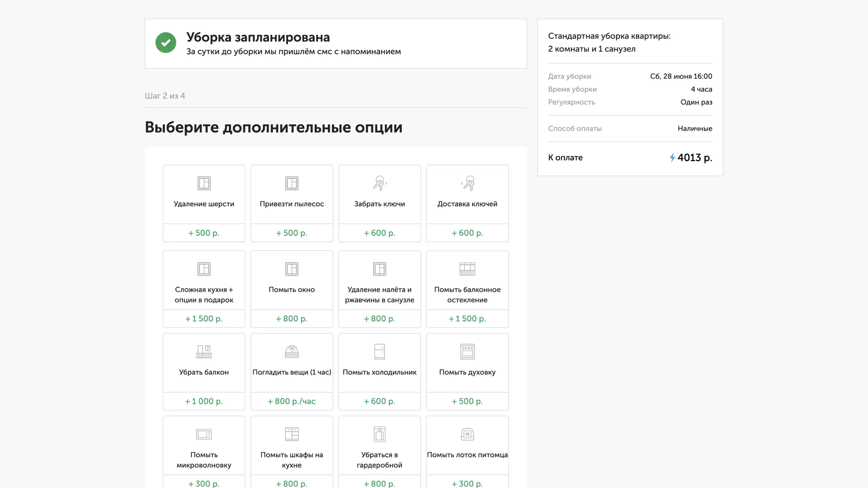
Task: Select the Помыть микроволновку microwave icon
Action: (204, 434)
